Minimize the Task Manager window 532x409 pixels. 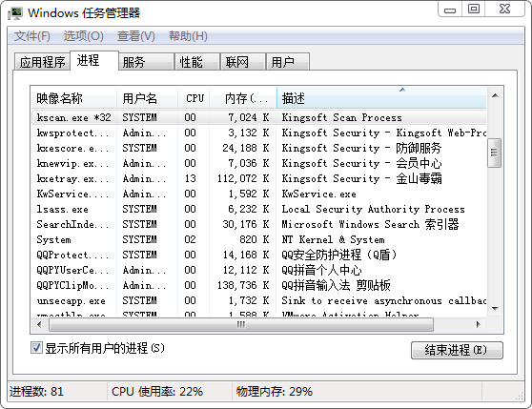click(450, 10)
